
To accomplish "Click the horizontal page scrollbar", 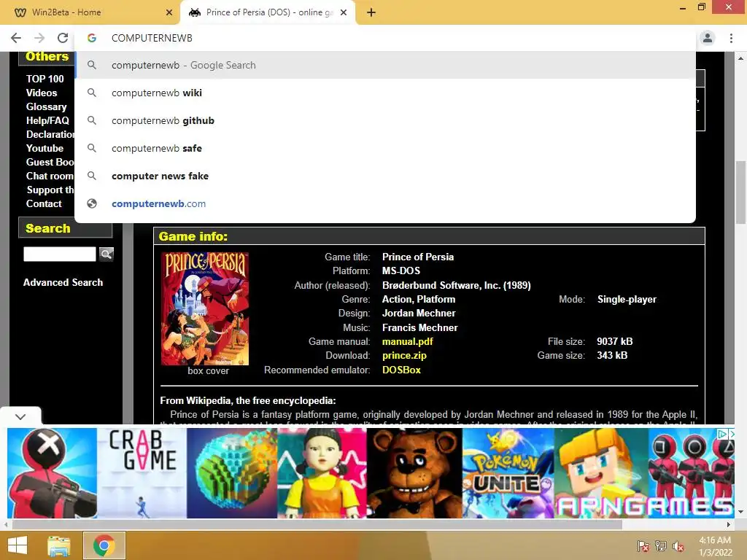I will click(317, 525).
